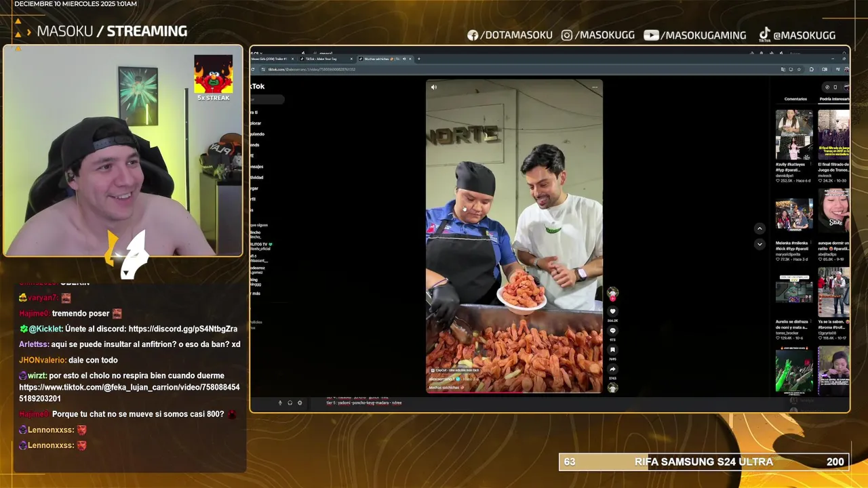Go to next video with down chevron
The width and height of the screenshot is (868, 488).
[759, 244]
